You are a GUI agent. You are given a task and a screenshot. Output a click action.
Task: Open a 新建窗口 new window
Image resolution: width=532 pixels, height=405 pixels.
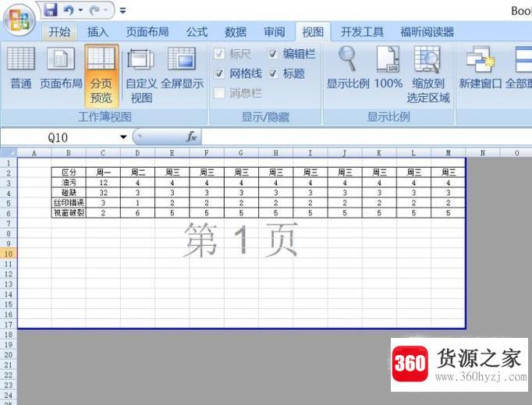(480, 69)
